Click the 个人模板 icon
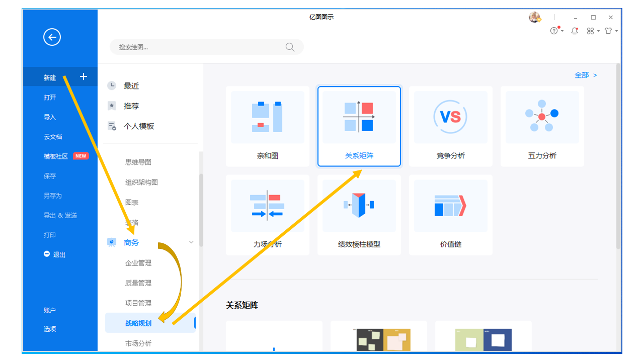 click(x=112, y=126)
